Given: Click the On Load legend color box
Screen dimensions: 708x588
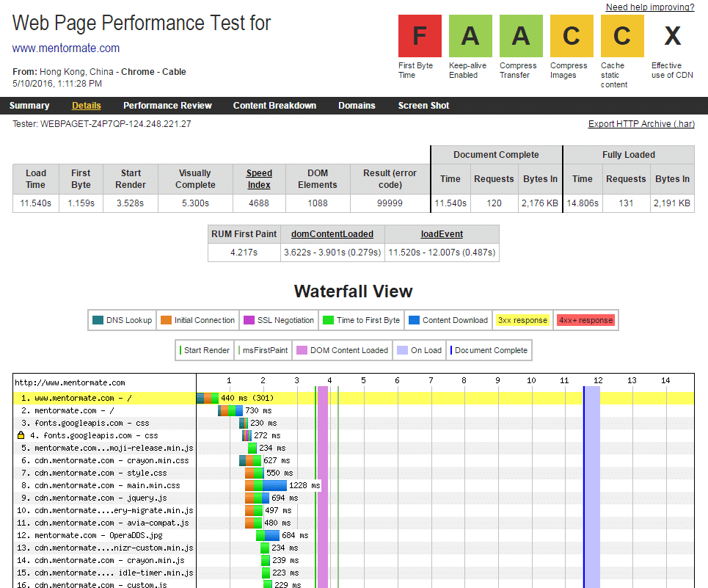Looking at the screenshot, I should (402, 350).
